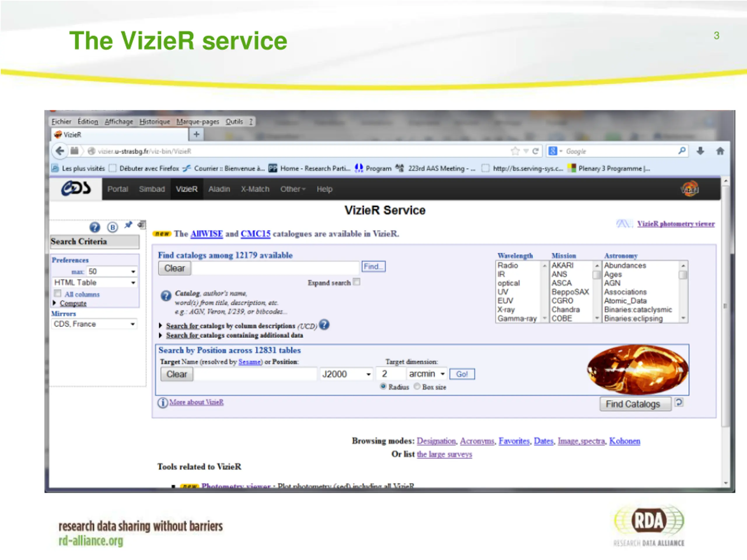Clear the target name field
Image resolution: width=747 pixels, height=560 pixels.
[x=177, y=374]
